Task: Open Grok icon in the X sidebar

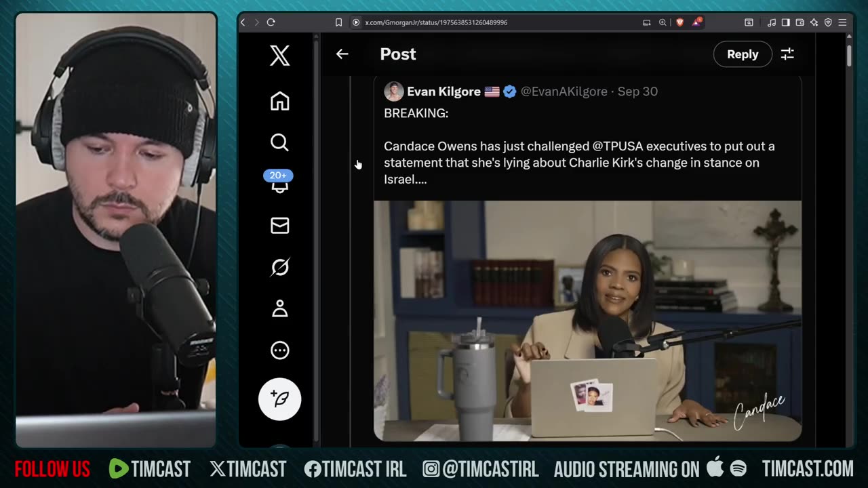Action: click(279, 268)
